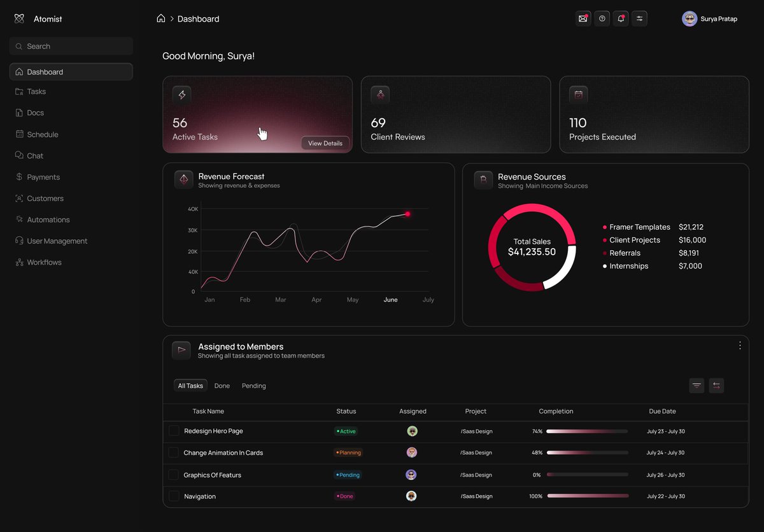
Task: Check the Graphics Of Featurs checkbox
Action: click(174, 475)
